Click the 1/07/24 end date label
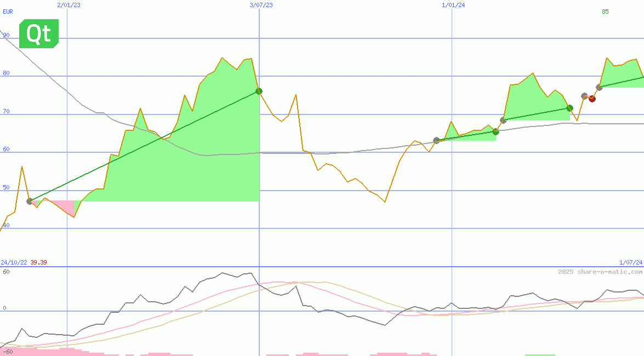The height and width of the screenshot is (356, 644). [630, 262]
